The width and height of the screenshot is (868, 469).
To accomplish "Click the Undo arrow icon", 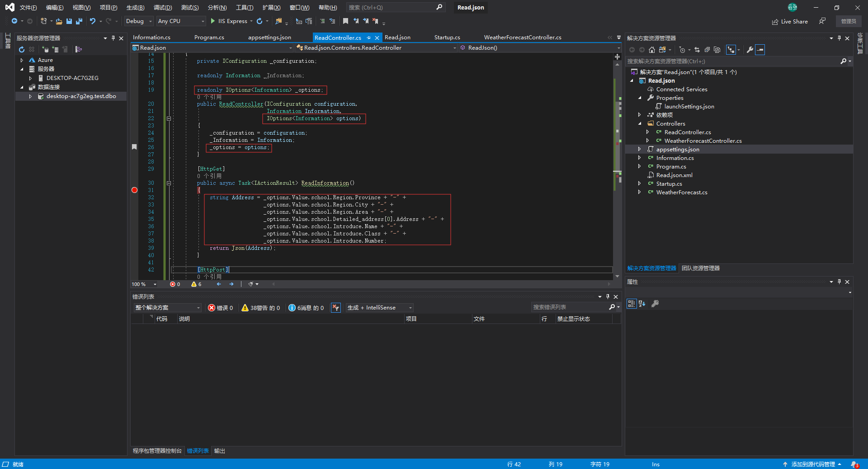I will click(93, 21).
